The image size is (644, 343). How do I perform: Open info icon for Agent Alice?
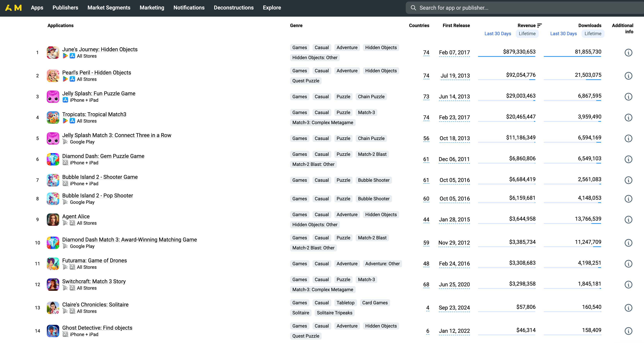pyautogui.click(x=628, y=219)
